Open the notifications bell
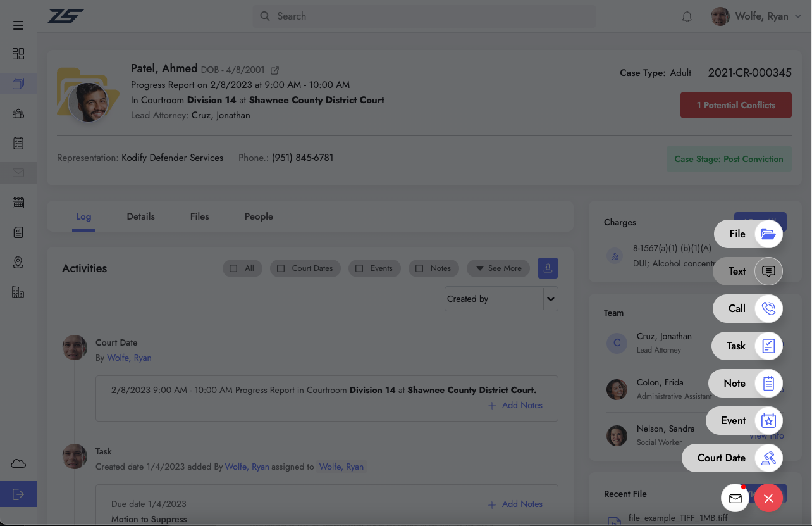The width and height of the screenshot is (812, 526). pos(687,17)
